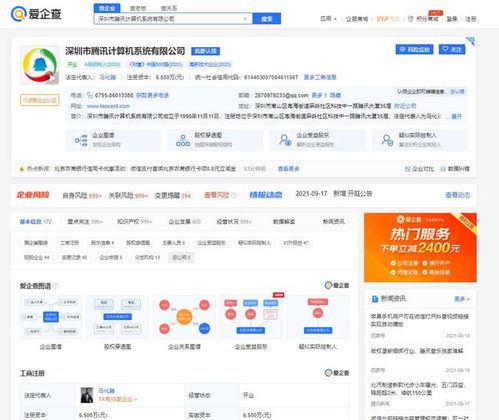499x420 pixels.
Task: Switch to the 基本信息 172 tab
Action: [36, 222]
